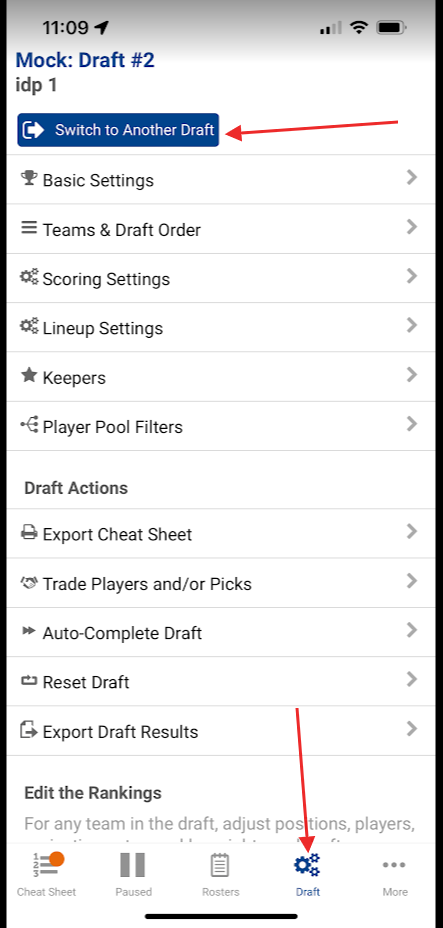This screenshot has height=928, width=443.
Task: Open the Cheat Sheet tab
Action: [x=47, y=874]
